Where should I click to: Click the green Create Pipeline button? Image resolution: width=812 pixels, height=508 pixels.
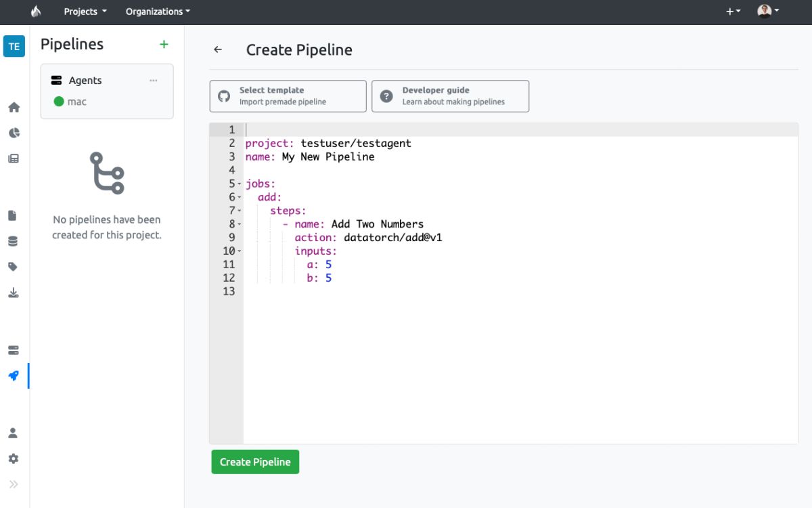pyautogui.click(x=255, y=462)
